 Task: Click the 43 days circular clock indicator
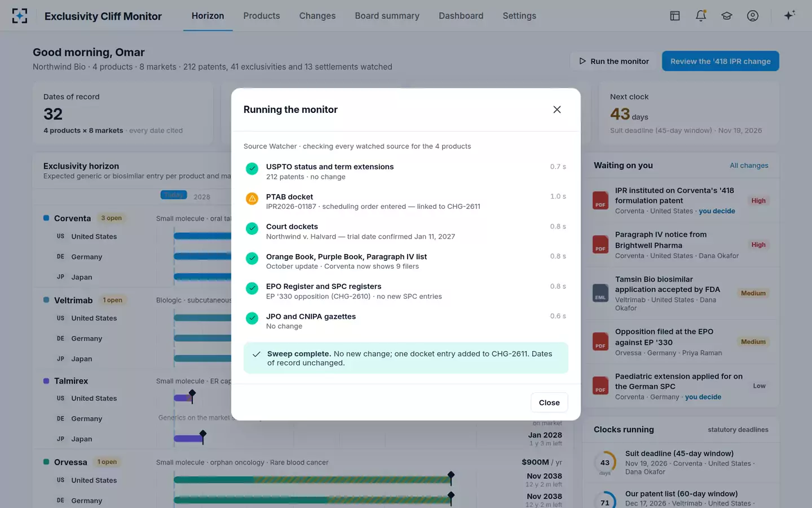click(605, 463)
